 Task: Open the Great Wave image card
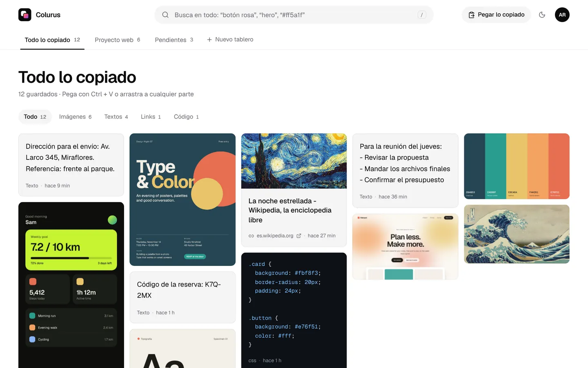click(517, 234)
